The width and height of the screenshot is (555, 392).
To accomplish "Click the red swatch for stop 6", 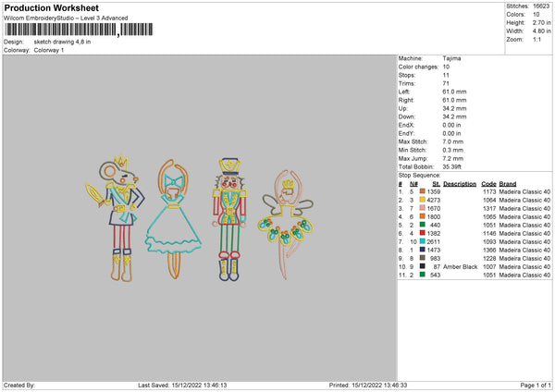I will pos(422,232).
